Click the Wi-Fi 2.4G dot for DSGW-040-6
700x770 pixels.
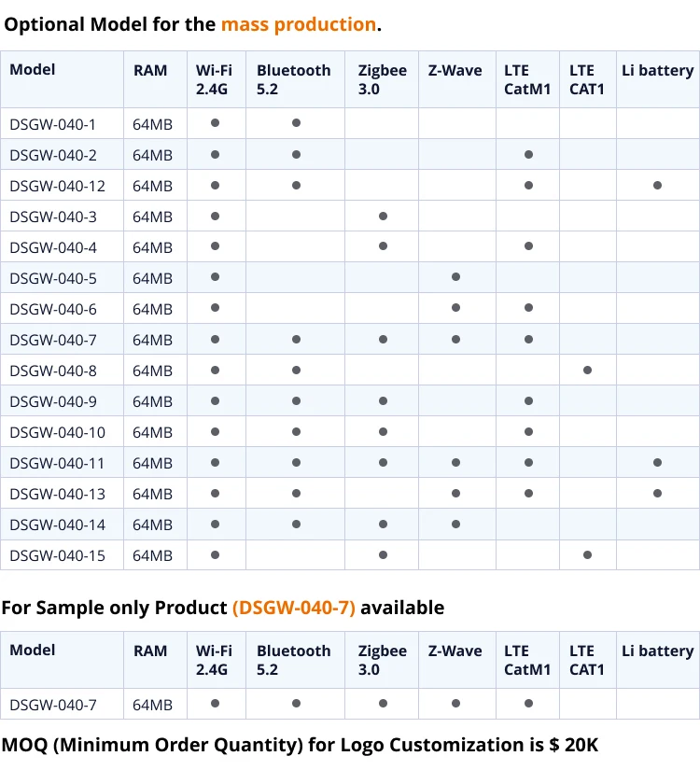click(215, 309)
